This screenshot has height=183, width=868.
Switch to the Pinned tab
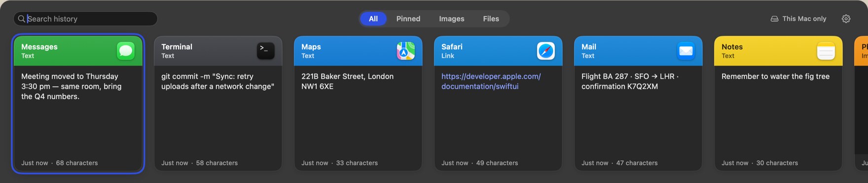[408, 19]
